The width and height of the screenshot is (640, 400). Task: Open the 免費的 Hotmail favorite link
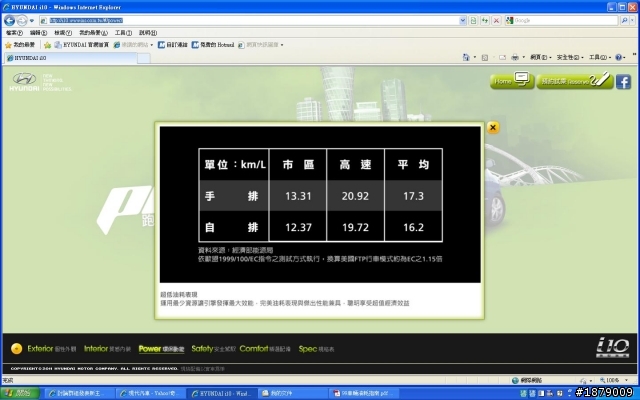213,45
